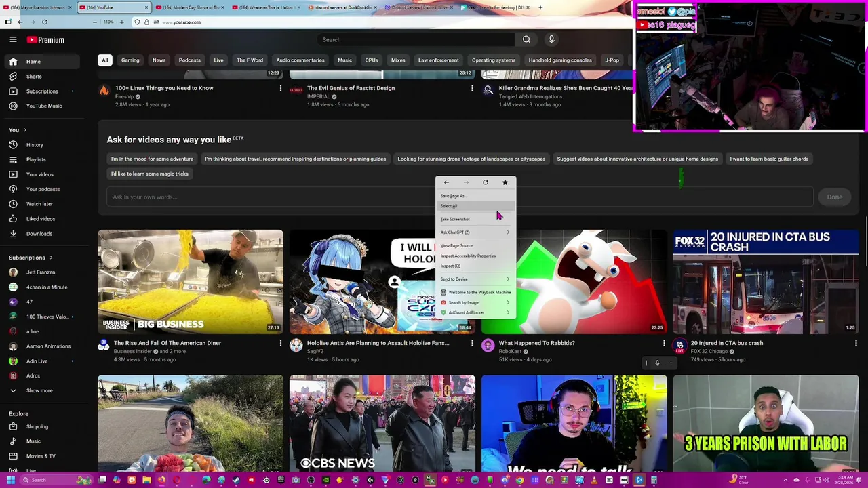The width and height of the screenshot is (868, 488).
Task: Choose 'Inspect Accessibility Properties' in context menu
Action: tap(475, 256)
